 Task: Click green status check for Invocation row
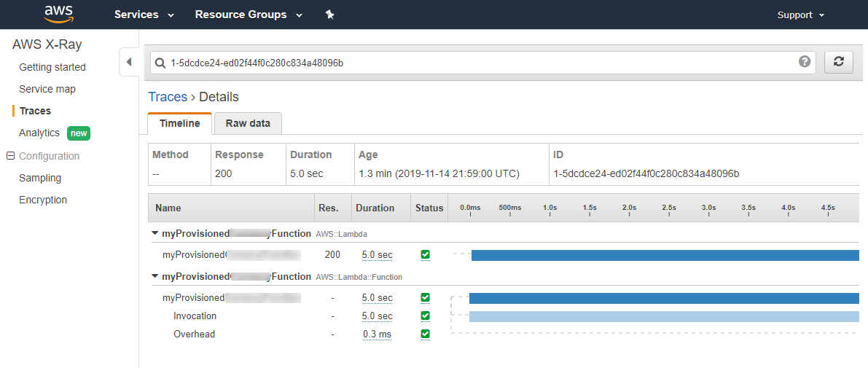(425, 316)
